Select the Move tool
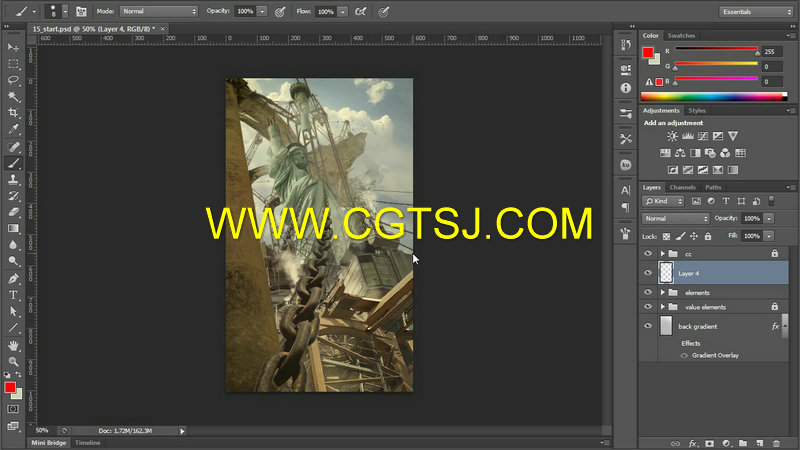This screenshot has width=800, height=450. pyautogui.click(x=13, y=47)
